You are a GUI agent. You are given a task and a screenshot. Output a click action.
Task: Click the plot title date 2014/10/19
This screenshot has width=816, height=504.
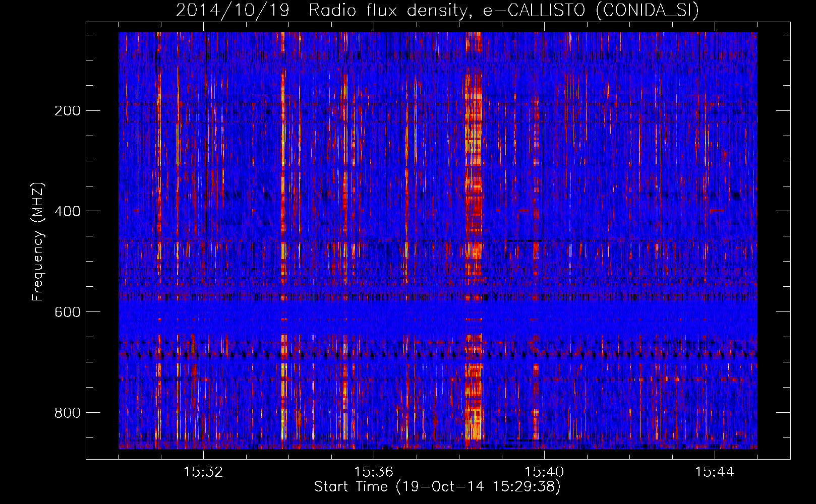(x=232, y=10)
